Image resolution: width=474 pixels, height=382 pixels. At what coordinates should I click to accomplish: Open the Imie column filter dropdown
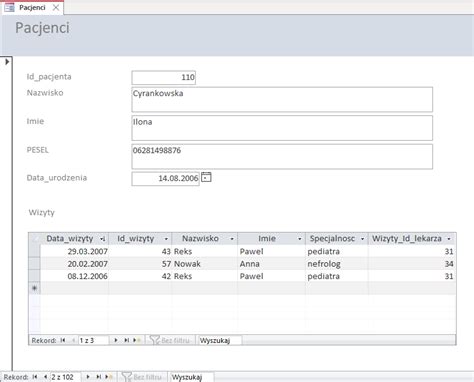click(x=300, y=239)
